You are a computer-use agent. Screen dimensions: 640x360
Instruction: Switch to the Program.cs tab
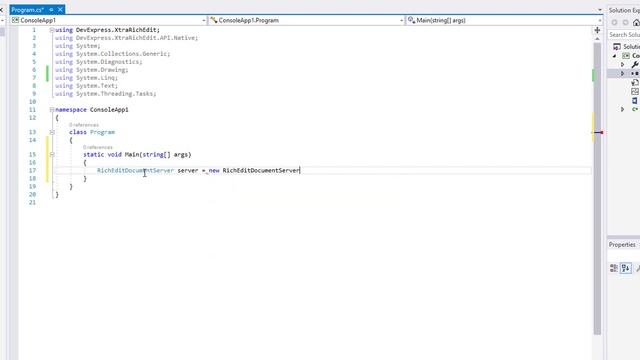pos(28,9)
